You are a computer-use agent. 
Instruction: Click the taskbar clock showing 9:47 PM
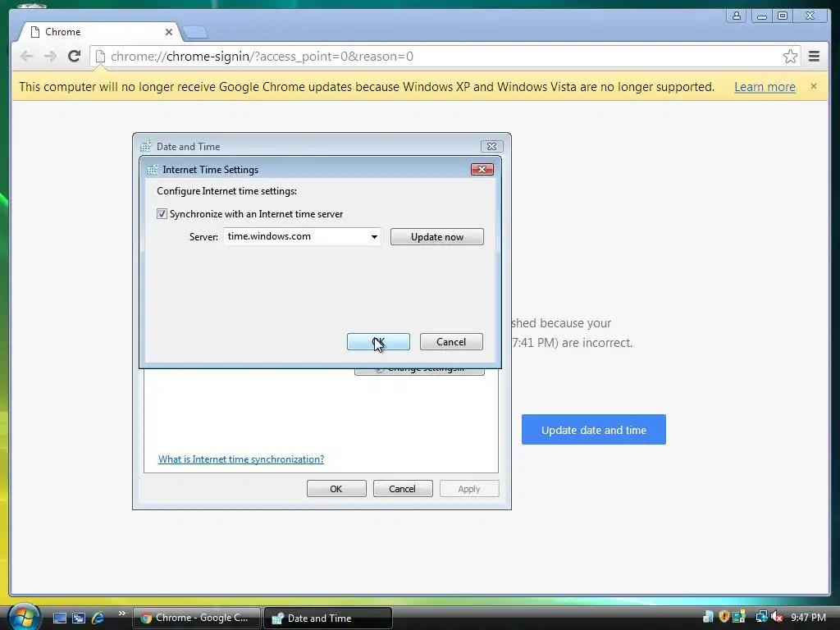coord(808,618)
